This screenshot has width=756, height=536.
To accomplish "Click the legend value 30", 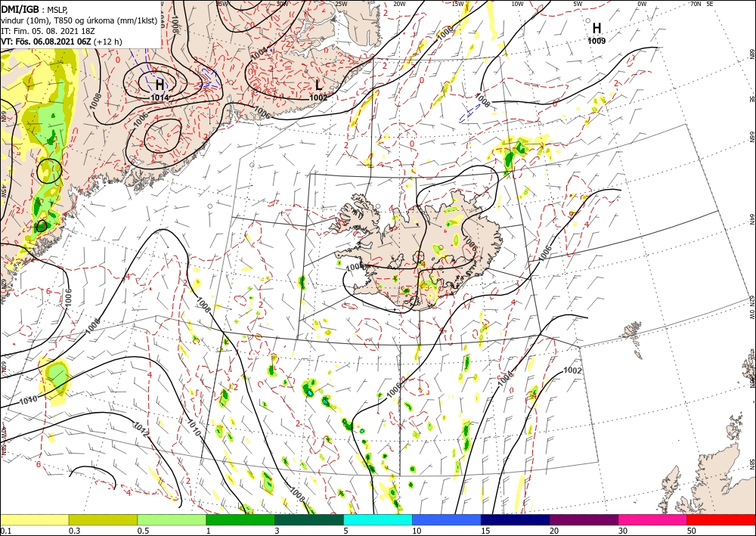I will click(623, 531).
